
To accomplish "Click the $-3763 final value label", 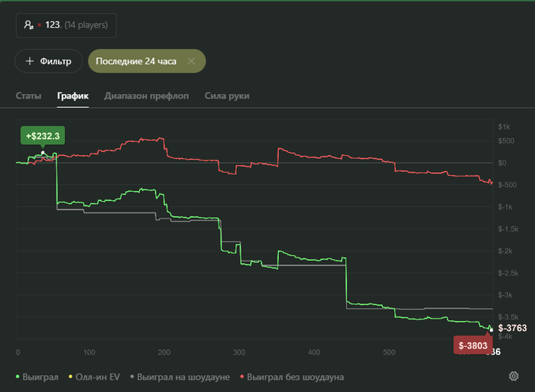I will [513, 329].
